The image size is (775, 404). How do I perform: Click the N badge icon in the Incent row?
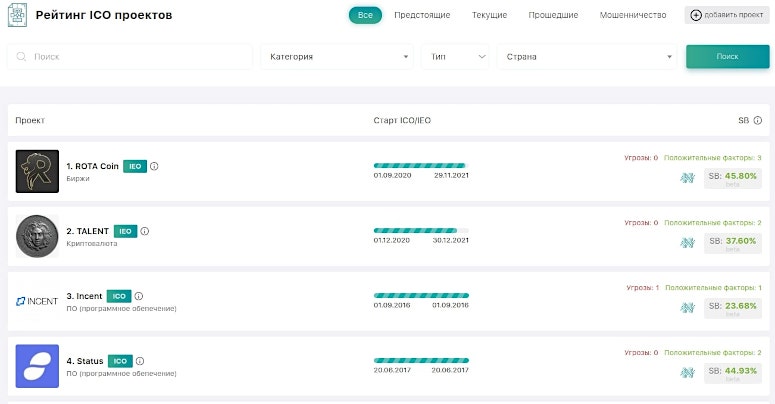click(x=688, y=308)
